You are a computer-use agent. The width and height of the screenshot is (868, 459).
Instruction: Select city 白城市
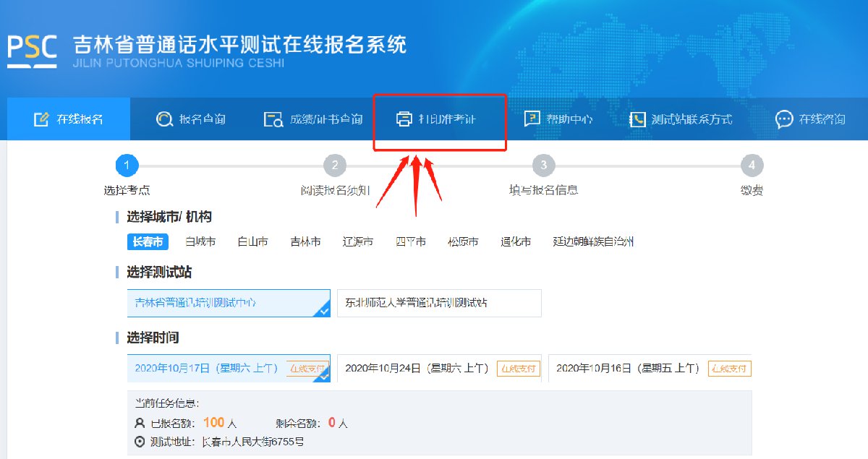pyautogui.click(x=200, y=242)
